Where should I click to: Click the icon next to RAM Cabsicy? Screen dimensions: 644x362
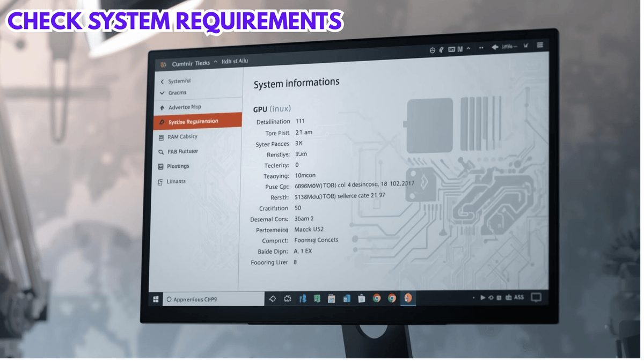click(x=161, y=137)
